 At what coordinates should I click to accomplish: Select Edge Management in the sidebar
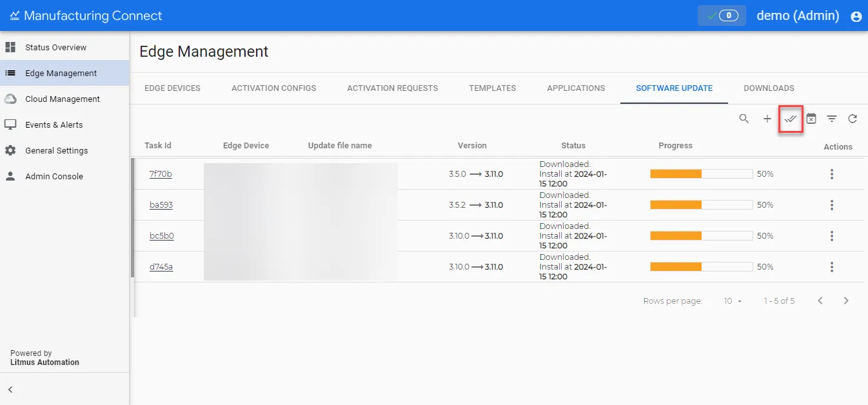pyautogui.click(x=64, y=73)
